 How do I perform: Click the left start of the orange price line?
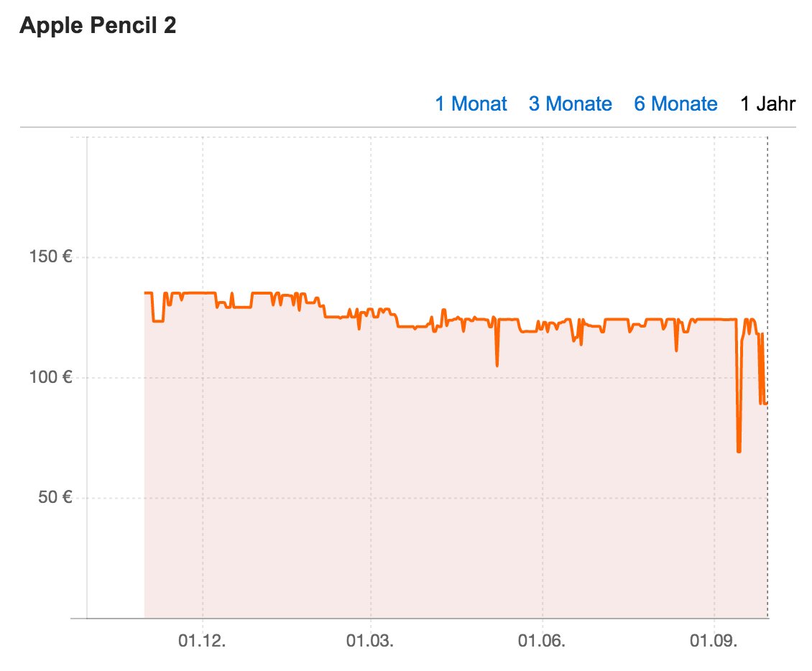[x=146, y=293]
